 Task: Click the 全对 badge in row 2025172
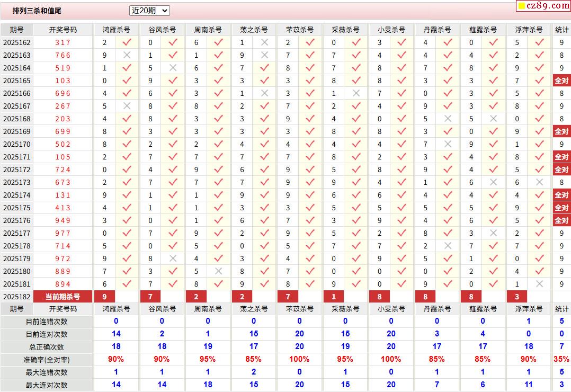click(x=561, y=170)
